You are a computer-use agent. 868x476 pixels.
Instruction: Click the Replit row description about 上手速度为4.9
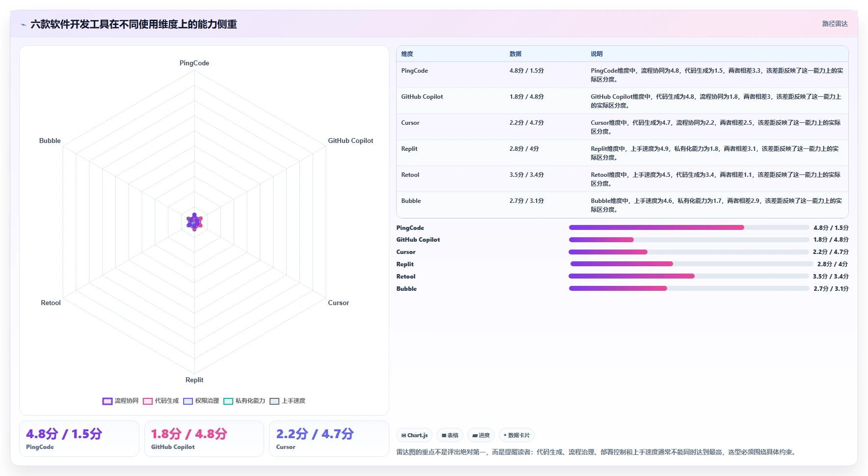point(715,153)
